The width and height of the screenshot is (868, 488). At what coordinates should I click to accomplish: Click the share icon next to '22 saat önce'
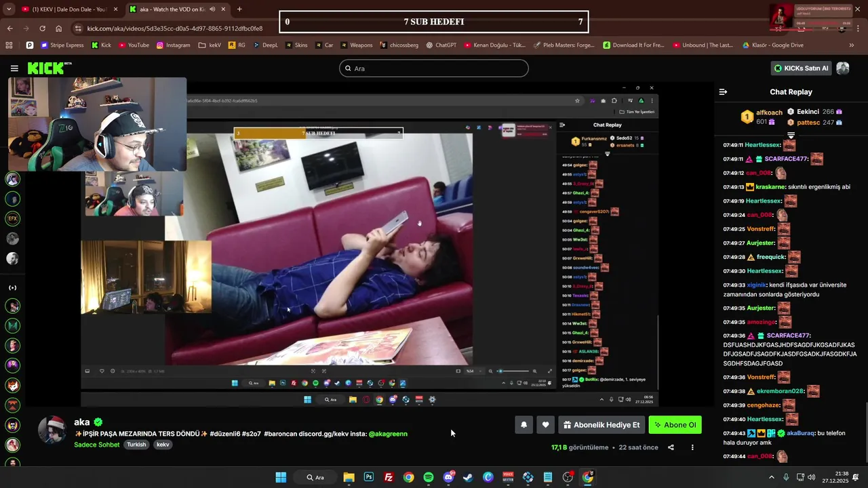click(x=671, y=447)
